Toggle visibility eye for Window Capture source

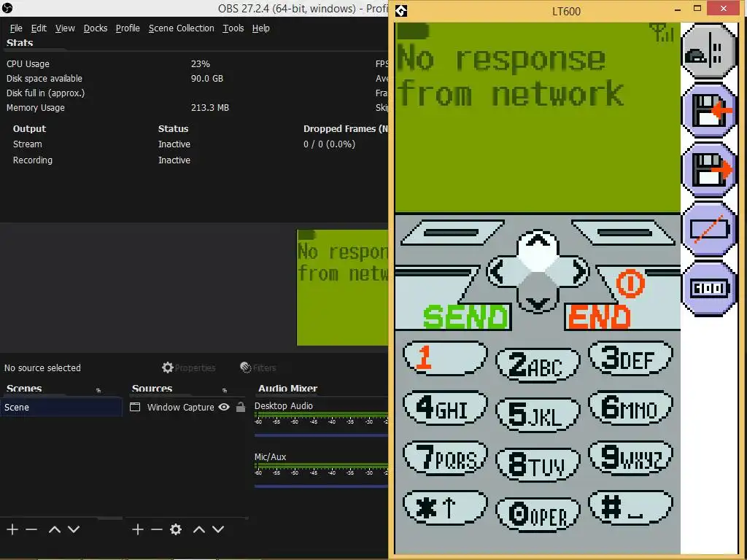[x=224, y=407]
